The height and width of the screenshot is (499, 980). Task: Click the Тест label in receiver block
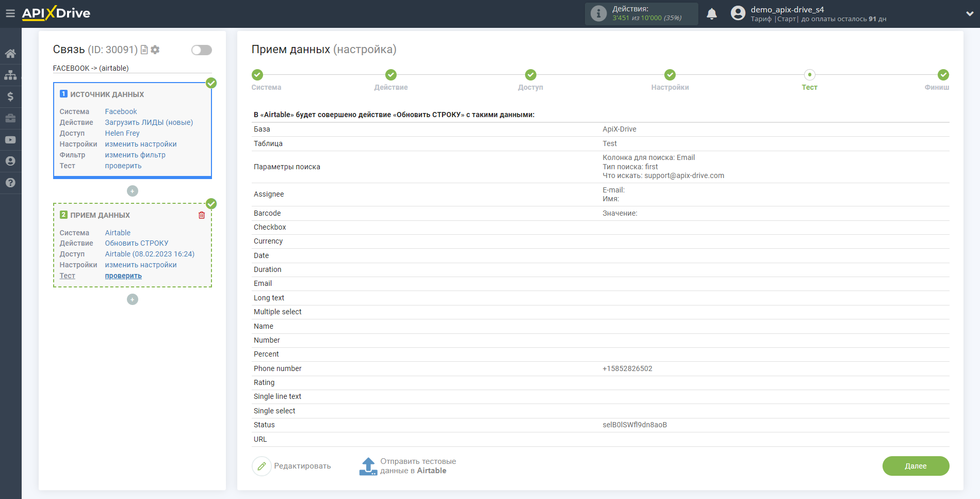(67, 276)
